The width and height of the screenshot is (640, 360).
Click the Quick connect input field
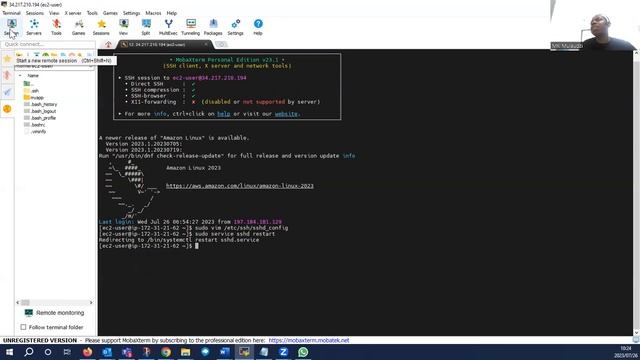coord(48,44)
